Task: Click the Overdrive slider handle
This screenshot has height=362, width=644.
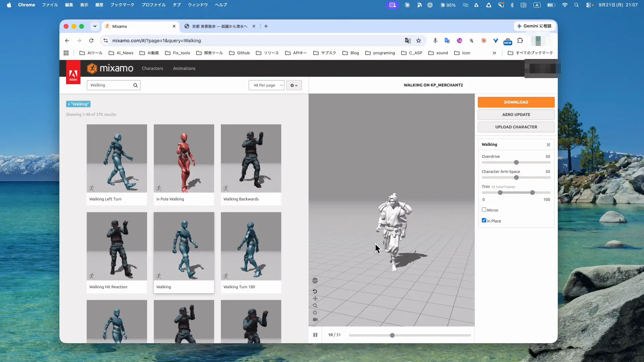Action: 516,163
